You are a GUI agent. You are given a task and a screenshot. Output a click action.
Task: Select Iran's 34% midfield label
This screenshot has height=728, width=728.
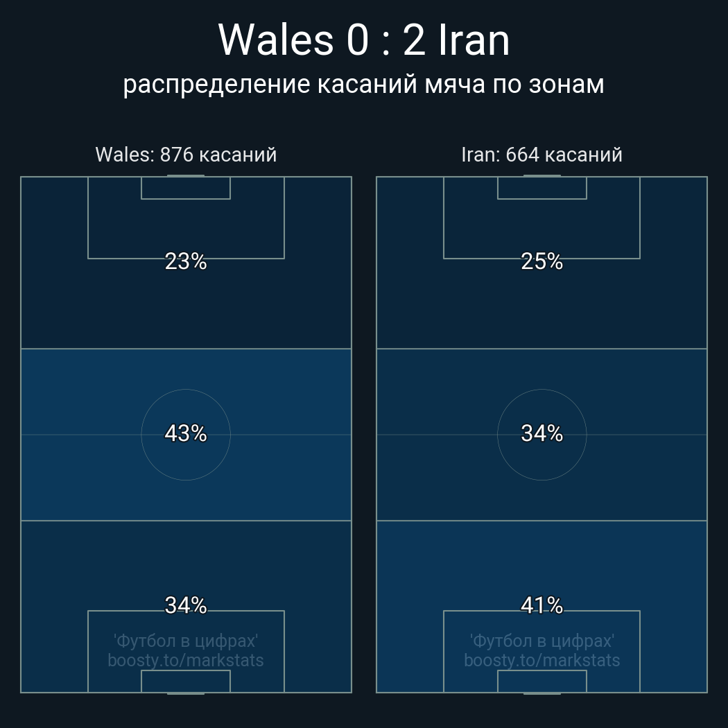[541, 434]
